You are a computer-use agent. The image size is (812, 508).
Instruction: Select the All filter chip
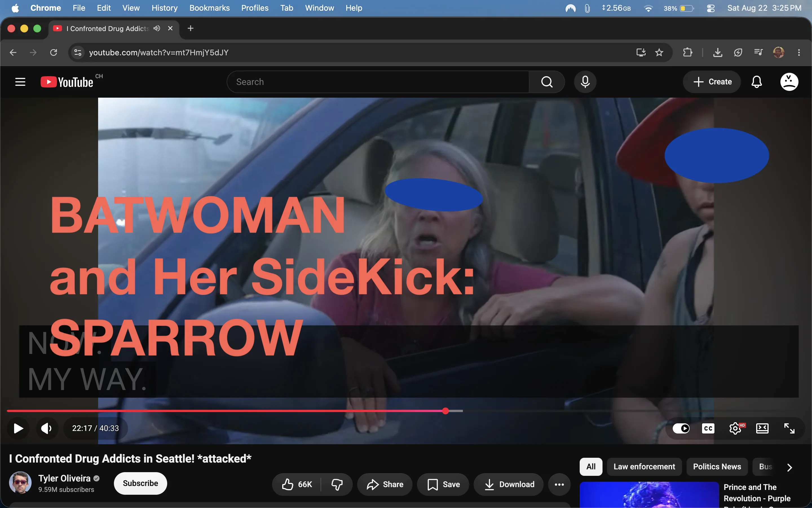[x=591, y=467]
